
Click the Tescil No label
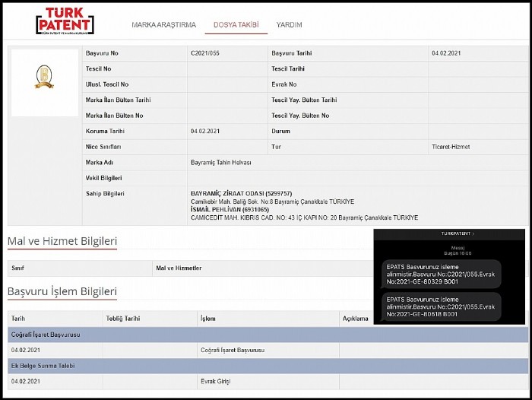tap(98, 69)
